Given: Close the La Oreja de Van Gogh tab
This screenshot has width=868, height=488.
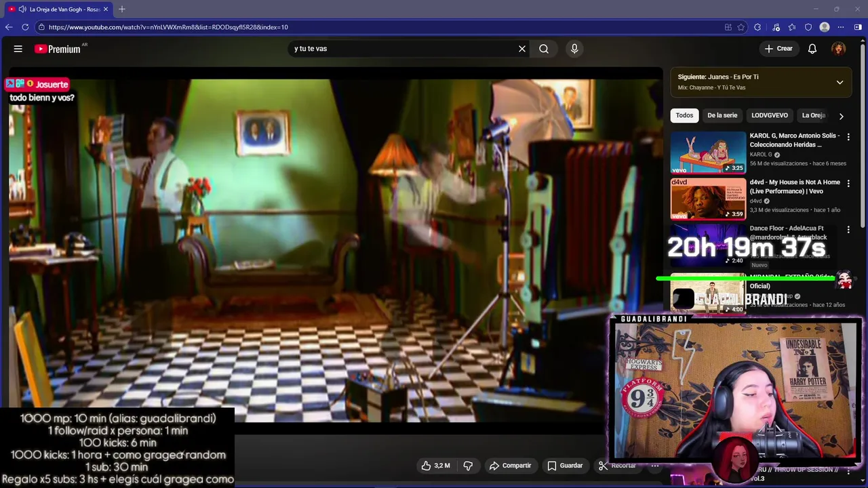Looking at the screenshot, I should [106, 9].
